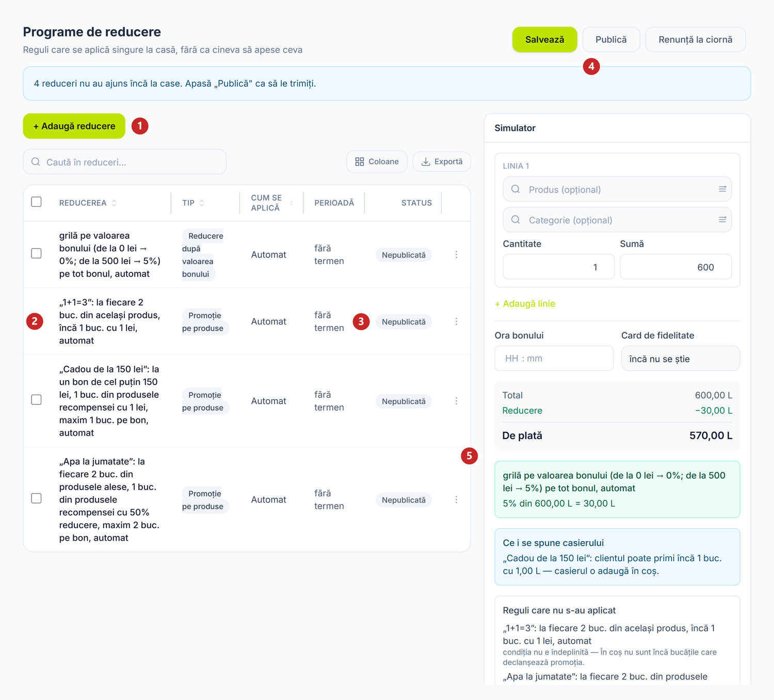Sort by Cum se aplică column arrows
Viewport: 774px width, 700px height.
(x=292, y=203)
